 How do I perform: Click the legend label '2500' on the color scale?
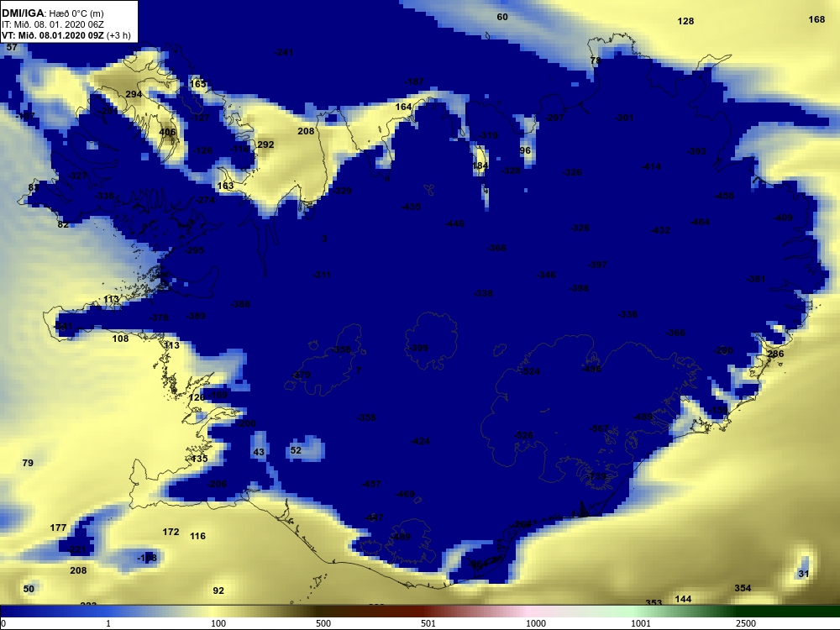tap(746, 623)
